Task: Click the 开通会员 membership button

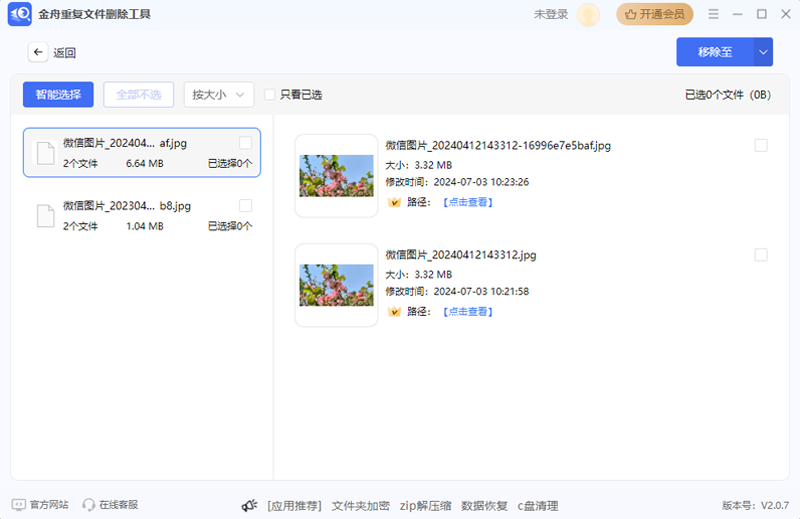Action: tap(655, 15)
